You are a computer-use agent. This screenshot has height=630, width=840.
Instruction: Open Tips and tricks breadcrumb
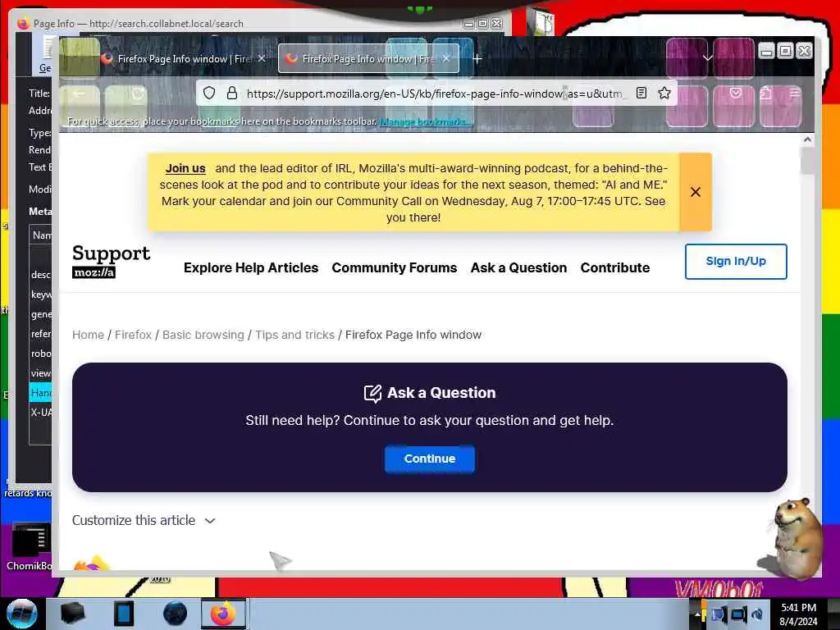(x=294, y=335)
